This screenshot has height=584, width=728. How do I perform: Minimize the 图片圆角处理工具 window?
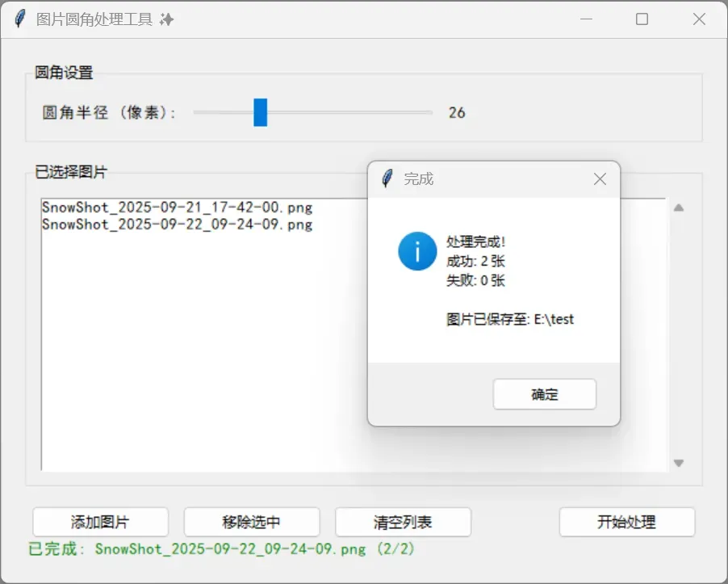pos(587,19)
